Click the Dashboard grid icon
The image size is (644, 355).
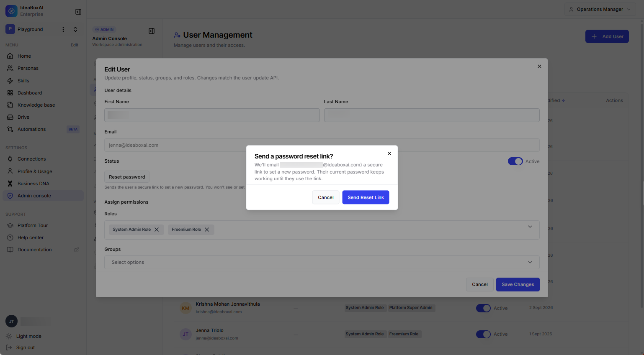(10, 93)
